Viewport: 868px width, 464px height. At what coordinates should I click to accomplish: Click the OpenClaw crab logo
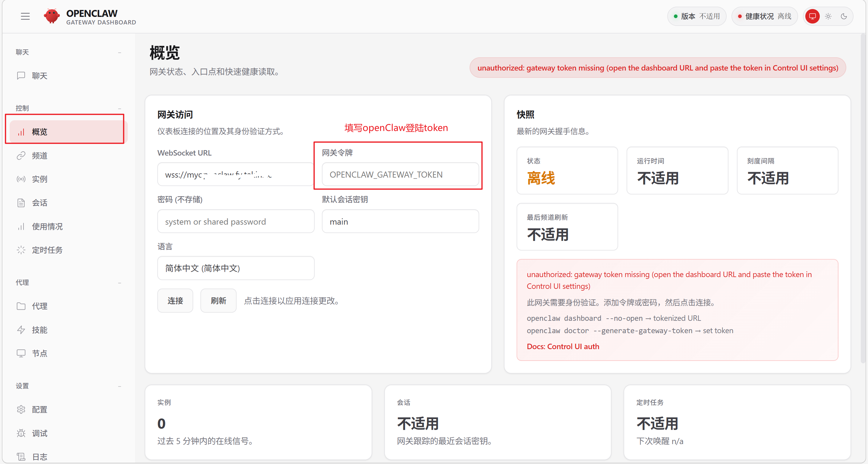point(52,15)
